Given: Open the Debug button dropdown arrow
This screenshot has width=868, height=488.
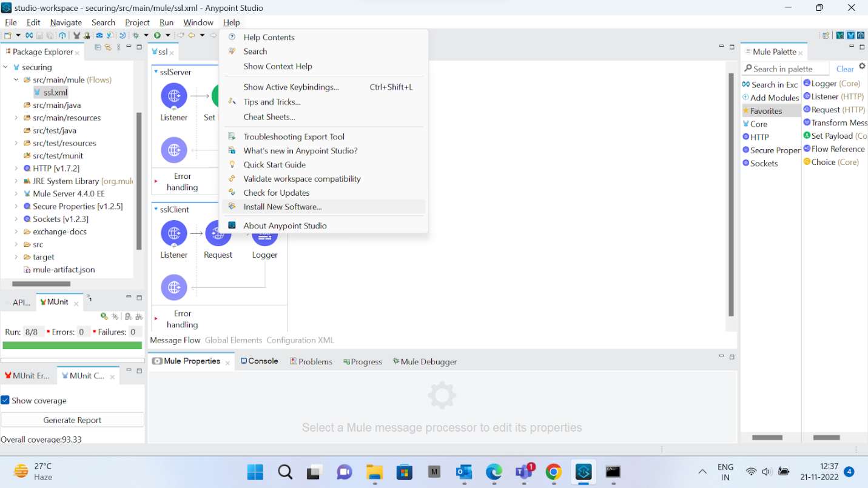Looking at the screenshot, I should [x=146, y=35].
